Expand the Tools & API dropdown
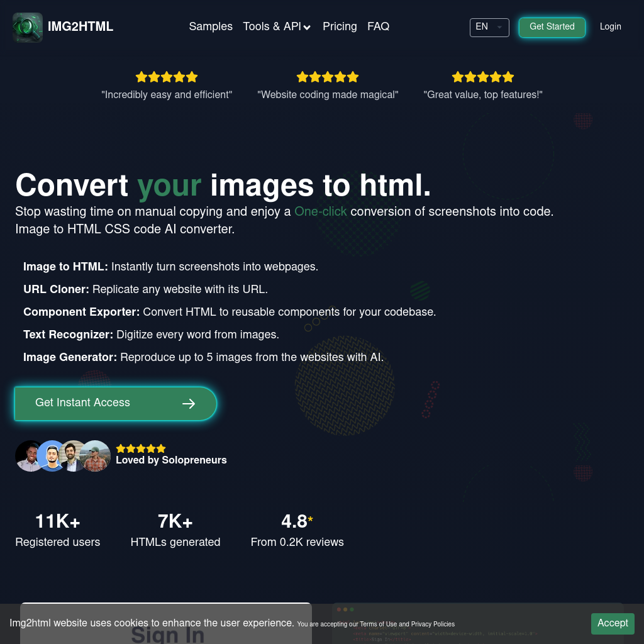Screen dimensions: 644x644 pyautogui.click(x=277, y=26)
